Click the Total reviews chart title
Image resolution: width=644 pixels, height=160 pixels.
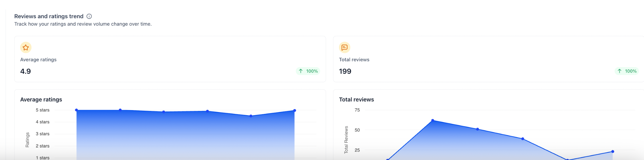point(356,99)
